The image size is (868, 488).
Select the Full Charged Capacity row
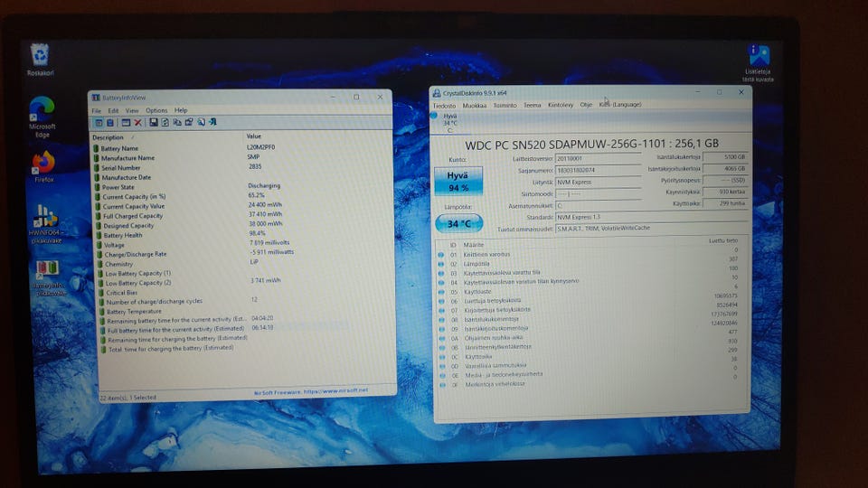[242, 216]
